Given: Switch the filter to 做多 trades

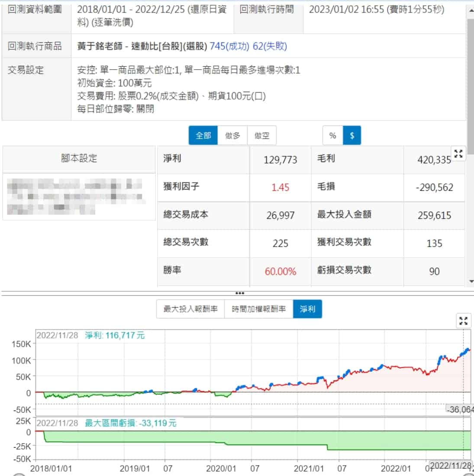Looking at the screenshot, I should click(x=232, y=135).
